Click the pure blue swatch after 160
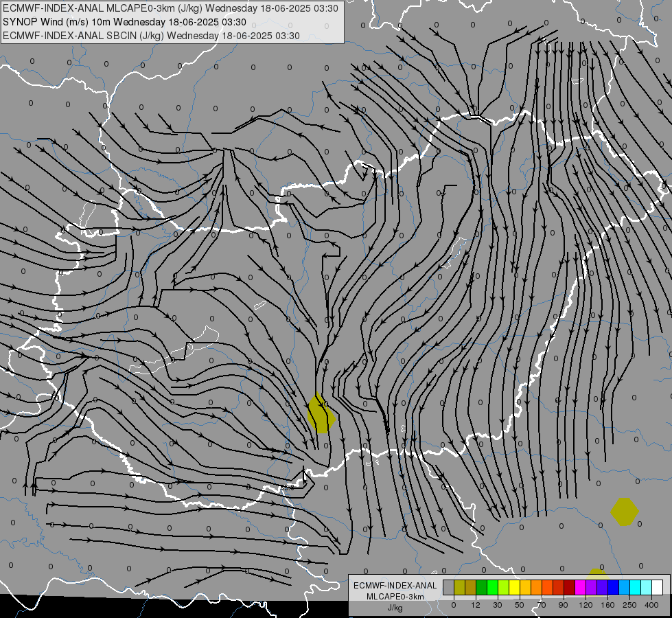The height and width of the screenshot is (618, 672). 613,587
